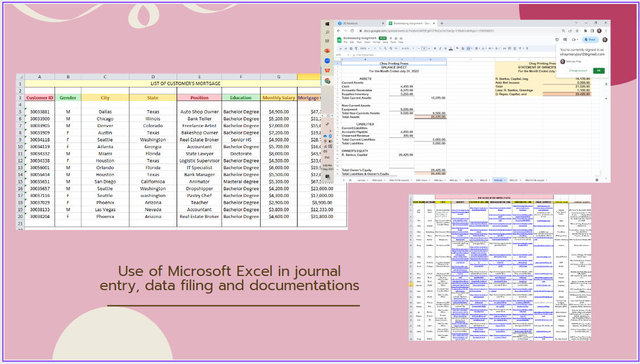Screen dimensions: 640x364
Task: Toggle Bold formatting in Sheets toolbar
Action: click(434, 48)
